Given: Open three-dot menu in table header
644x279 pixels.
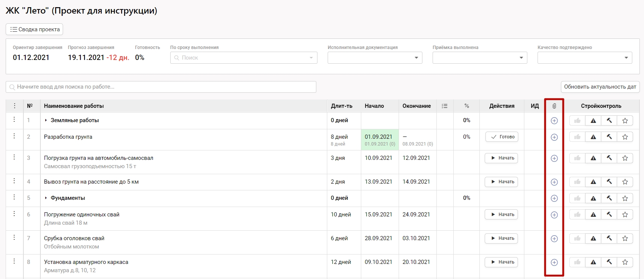Looking at the screenshot, I should [15, 106].
